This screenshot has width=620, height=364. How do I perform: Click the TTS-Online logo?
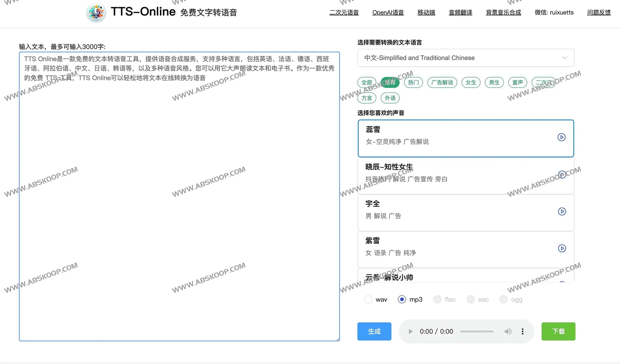(x=96, y=12)
